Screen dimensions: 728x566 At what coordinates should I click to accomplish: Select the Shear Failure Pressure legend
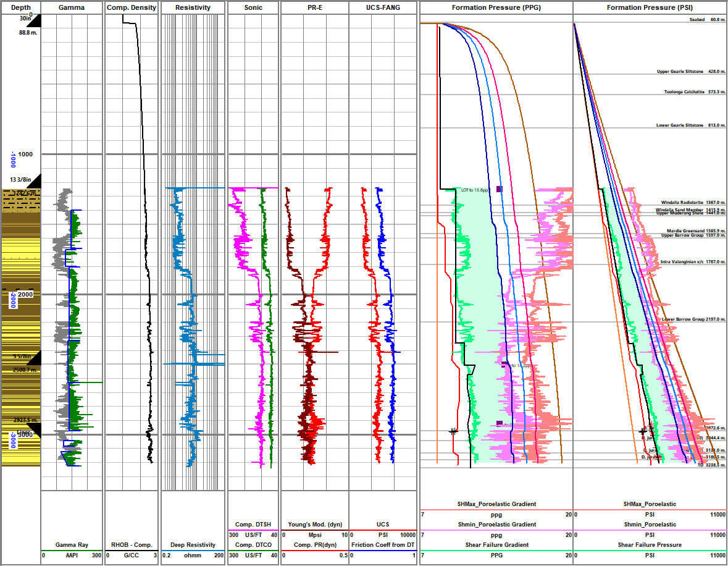[x=650, y=544]
